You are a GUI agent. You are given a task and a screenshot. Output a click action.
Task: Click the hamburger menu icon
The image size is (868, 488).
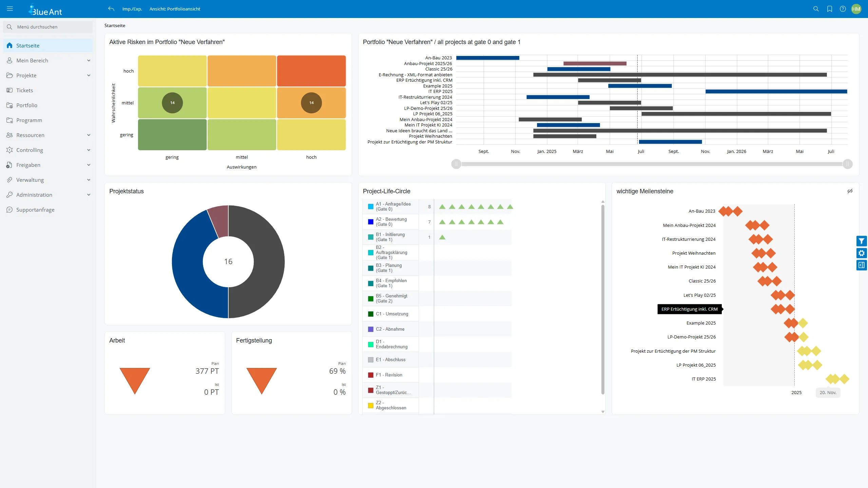point(10,9)
